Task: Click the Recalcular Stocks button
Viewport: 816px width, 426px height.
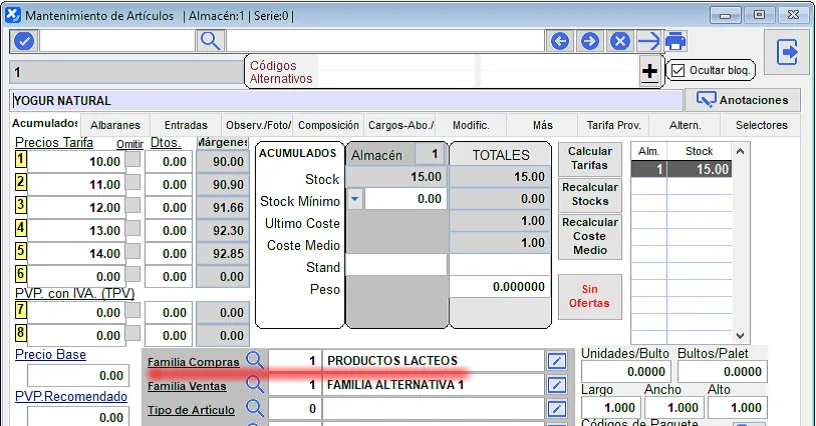Action: 589,194
